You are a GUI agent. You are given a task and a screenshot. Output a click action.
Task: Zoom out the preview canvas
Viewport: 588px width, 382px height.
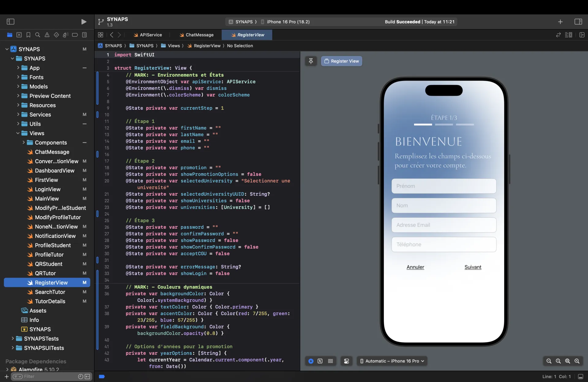point(549,361)
